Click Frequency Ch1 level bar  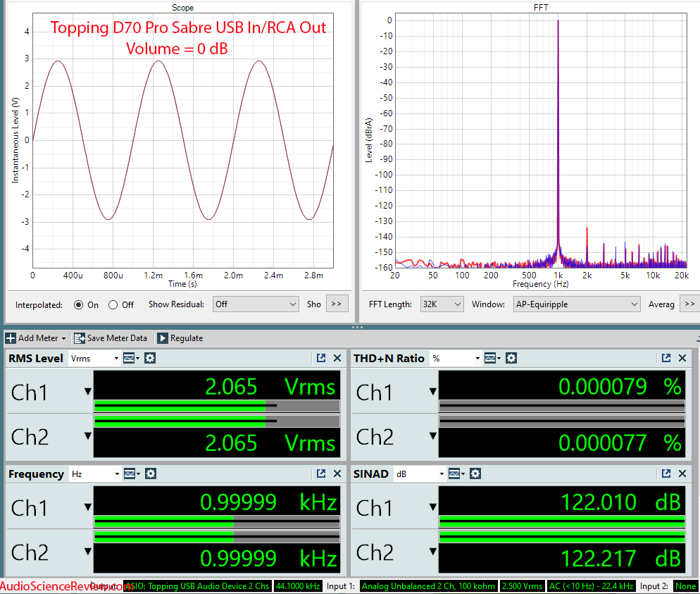(217, 521)
